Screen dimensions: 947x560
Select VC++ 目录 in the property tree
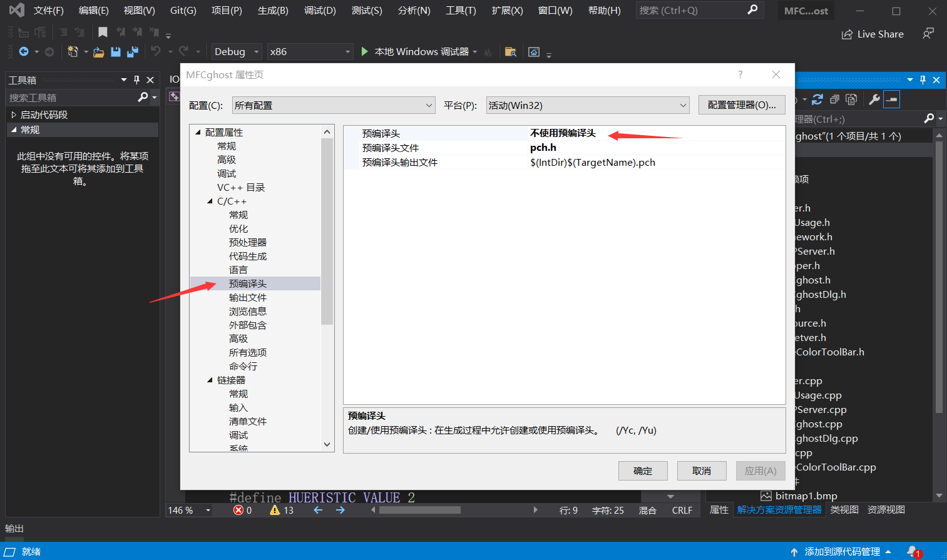pos(241,187)
